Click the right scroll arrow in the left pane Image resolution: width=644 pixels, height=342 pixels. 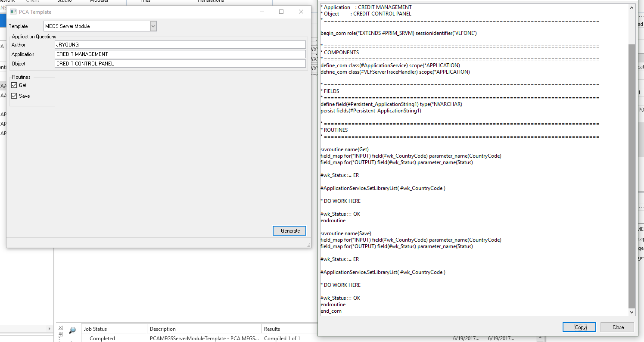coord(50,329)
